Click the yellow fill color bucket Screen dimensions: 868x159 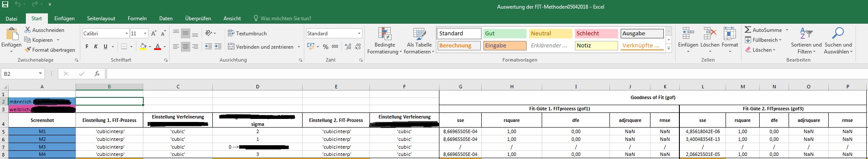point(143,47)
